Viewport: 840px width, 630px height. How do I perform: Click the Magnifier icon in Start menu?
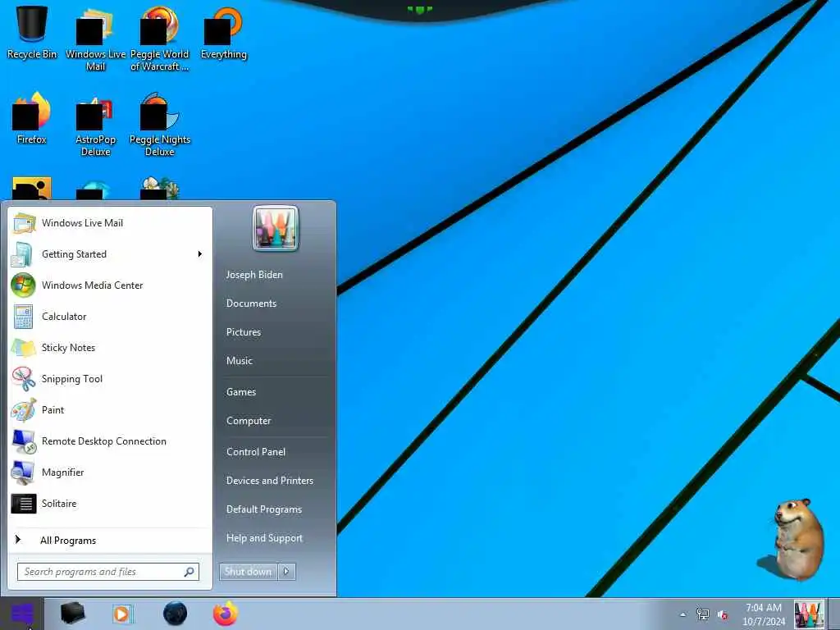coord(23,472)
